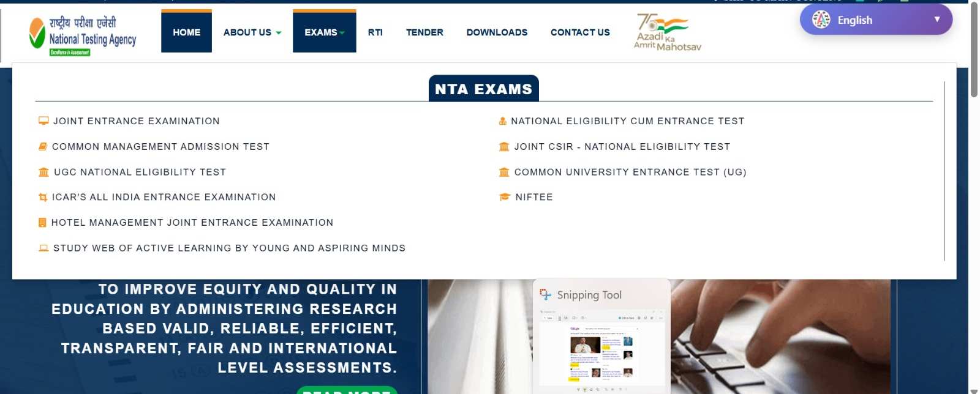The height and width of the screenshot is (394, 980).
Task: Click the translate globe icon
Action: 821,20
